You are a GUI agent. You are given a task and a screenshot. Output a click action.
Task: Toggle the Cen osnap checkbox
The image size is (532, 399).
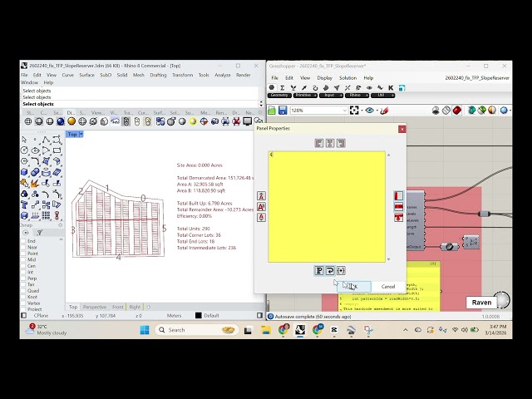(x=23, y=266)
